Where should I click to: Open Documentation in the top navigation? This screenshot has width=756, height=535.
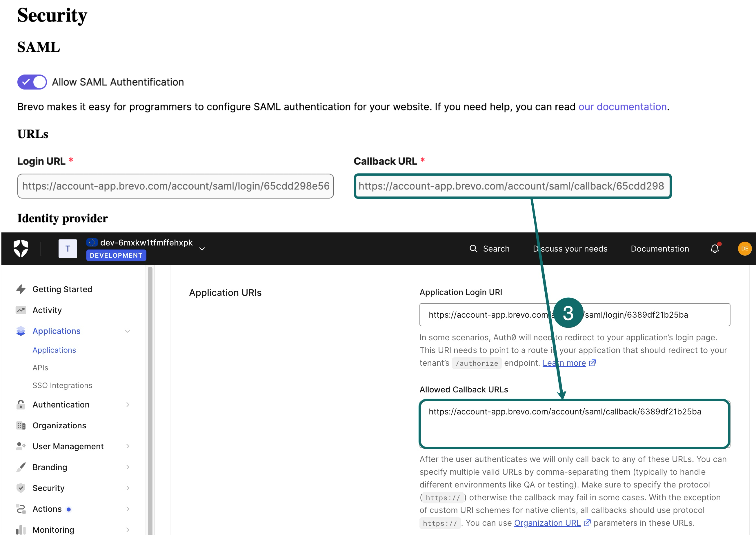(x=659, y=248)
